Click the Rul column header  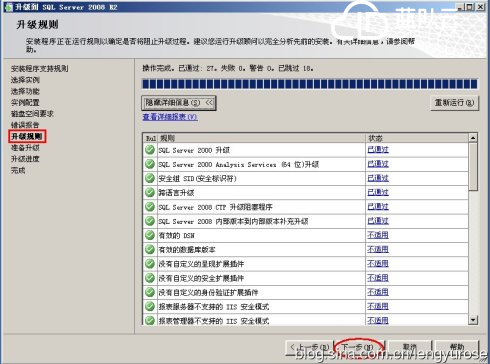click(150, 138)
